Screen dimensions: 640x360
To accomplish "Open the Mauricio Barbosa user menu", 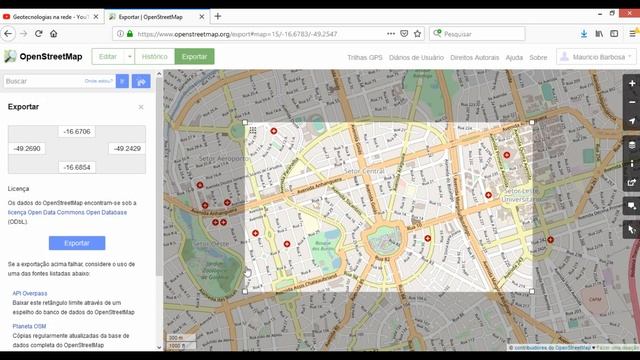I will [596, 57].
